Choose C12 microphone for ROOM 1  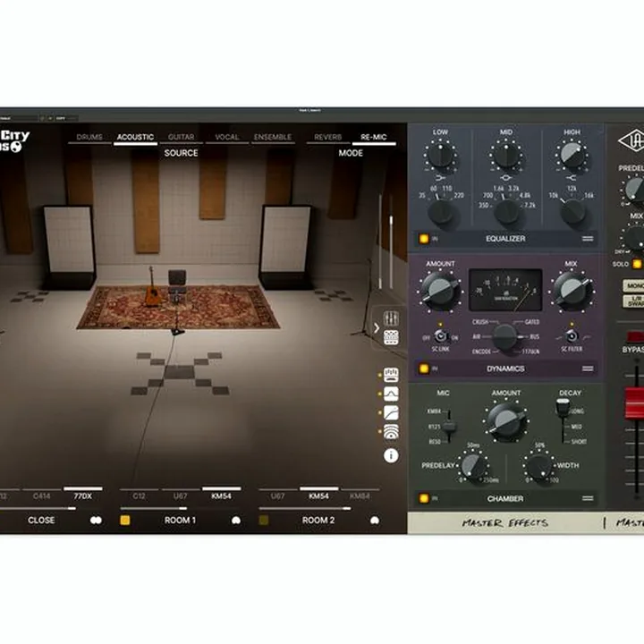tap(139, 496)
